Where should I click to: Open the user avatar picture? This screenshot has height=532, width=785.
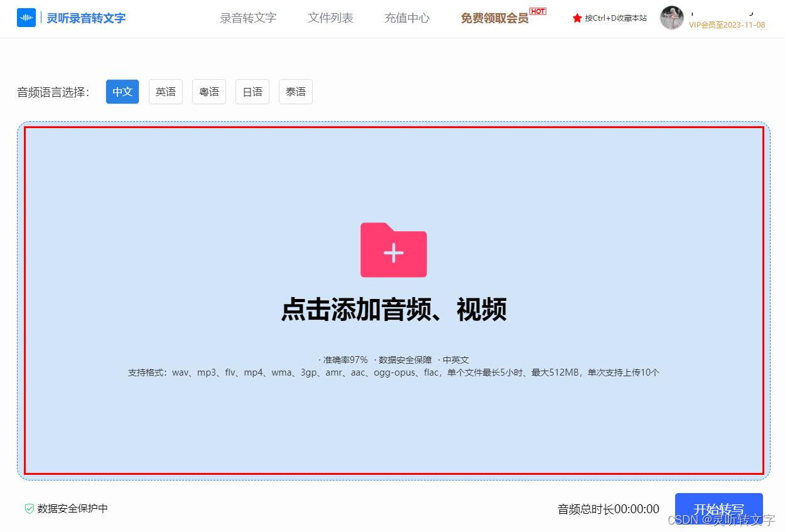pos(671,18)
